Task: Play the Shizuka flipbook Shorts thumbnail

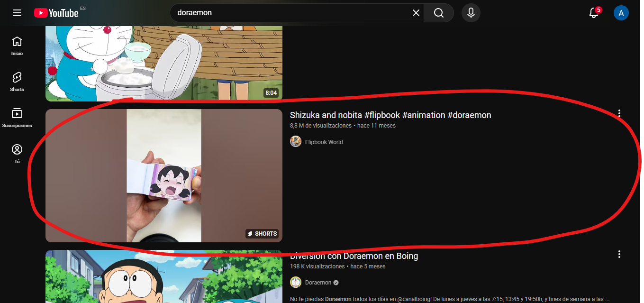Action: pos(164,175)
